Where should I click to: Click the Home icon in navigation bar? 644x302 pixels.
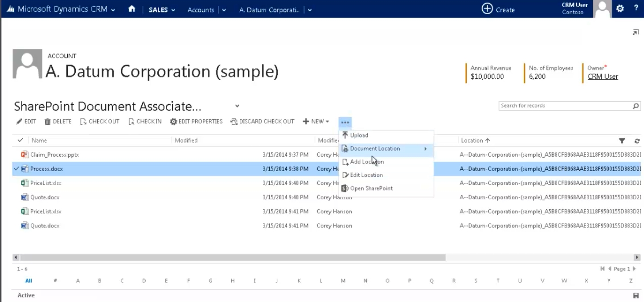[x=131, y=9]
